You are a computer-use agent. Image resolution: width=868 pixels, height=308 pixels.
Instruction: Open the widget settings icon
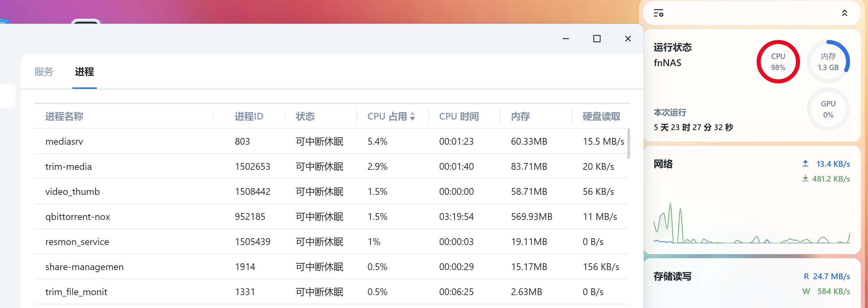coord(658,13)
